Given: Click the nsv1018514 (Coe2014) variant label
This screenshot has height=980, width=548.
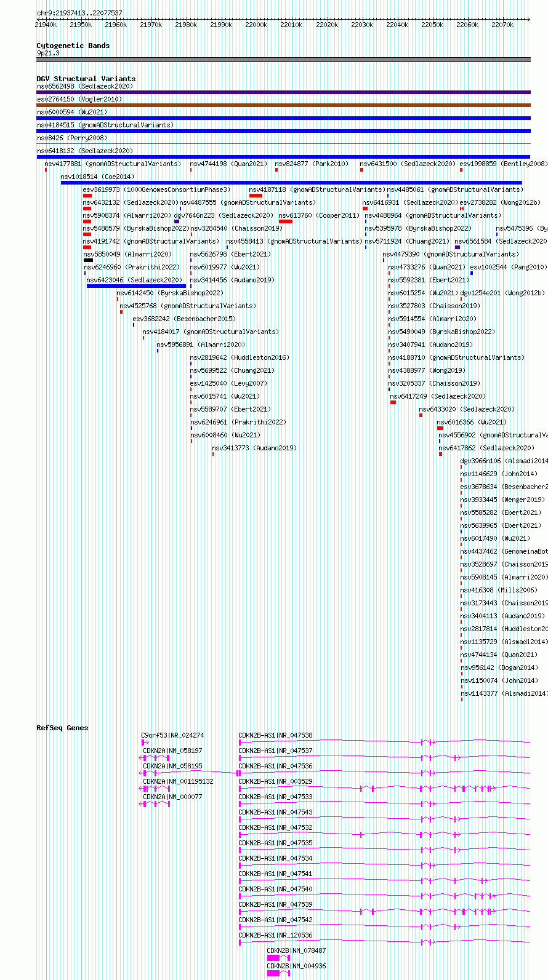Looking at the screenshot, I should (x=97, y=177).
